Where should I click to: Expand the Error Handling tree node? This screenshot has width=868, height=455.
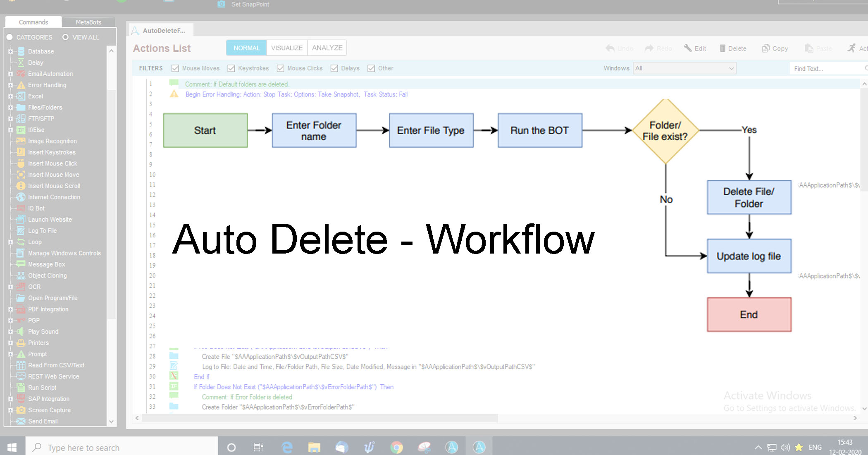click(10, 85)
